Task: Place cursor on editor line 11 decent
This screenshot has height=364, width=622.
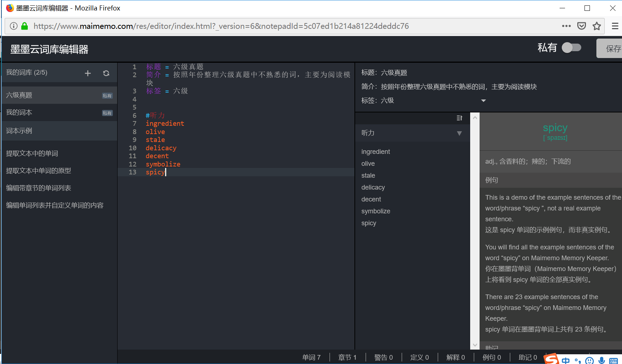Action: (x=157, y=156)
